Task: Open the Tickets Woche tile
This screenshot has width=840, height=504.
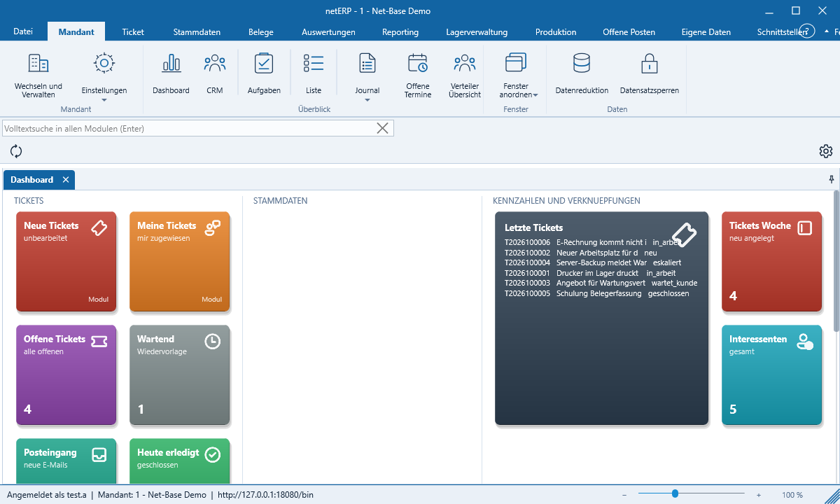Action: [772, 262]
